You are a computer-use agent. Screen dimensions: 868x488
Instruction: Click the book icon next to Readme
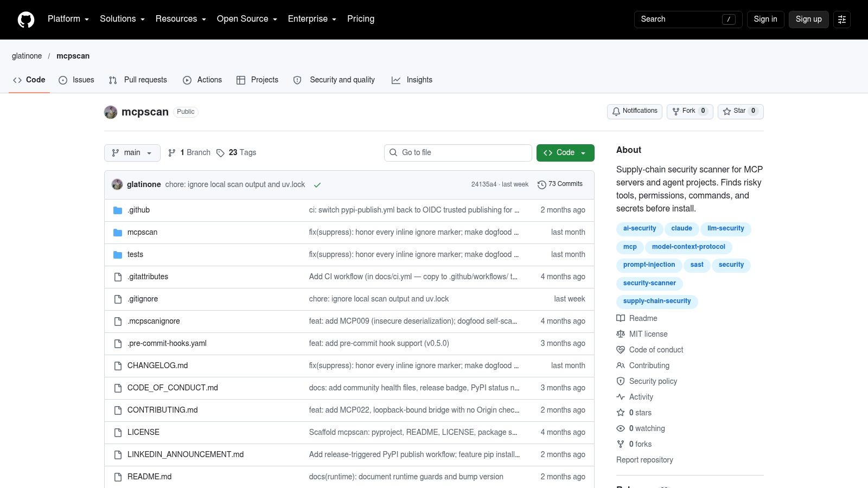click(x=621, y=318)
